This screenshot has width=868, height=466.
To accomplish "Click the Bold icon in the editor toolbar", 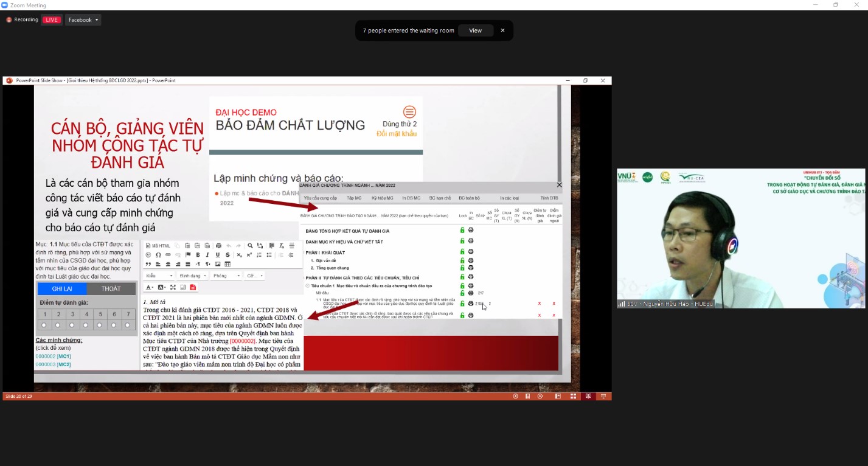I will [198, 255].
